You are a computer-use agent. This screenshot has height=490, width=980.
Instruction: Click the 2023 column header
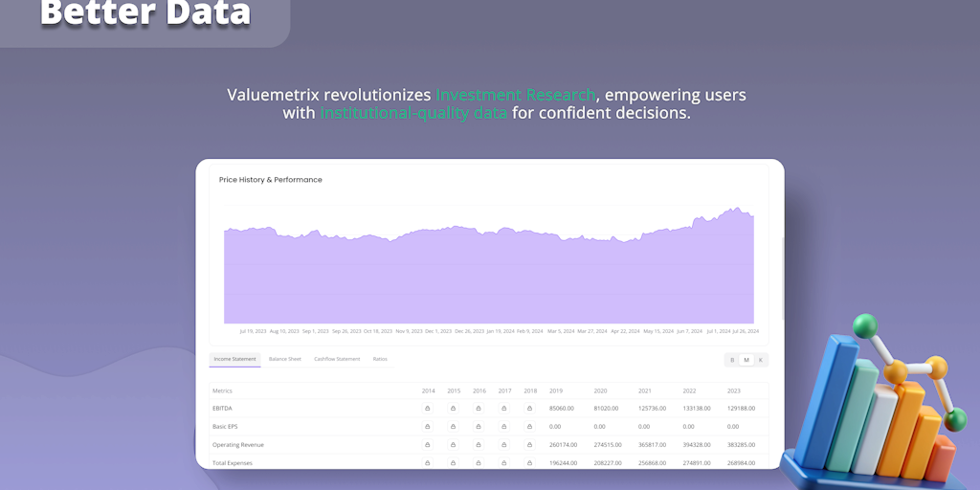[733, 390]
